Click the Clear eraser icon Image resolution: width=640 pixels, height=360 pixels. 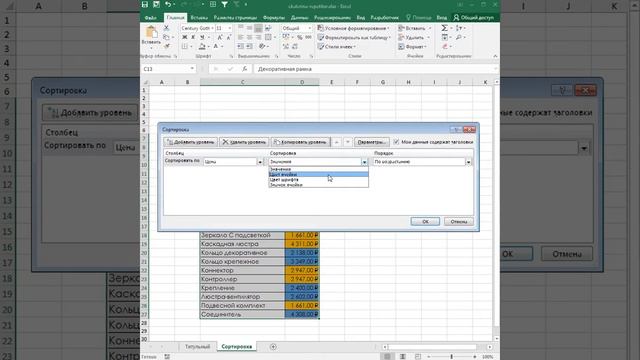point(445,46)
